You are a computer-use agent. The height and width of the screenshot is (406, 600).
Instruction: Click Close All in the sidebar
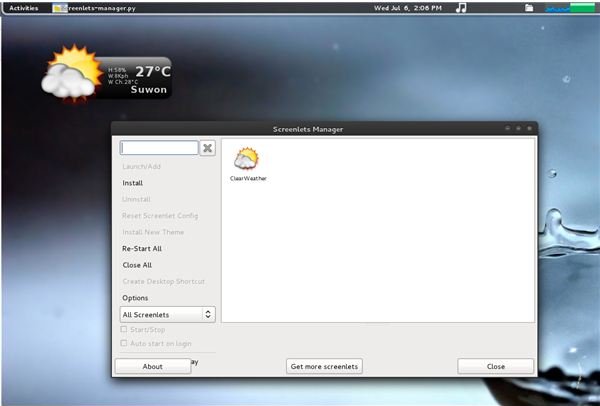(x=137, y=265)
